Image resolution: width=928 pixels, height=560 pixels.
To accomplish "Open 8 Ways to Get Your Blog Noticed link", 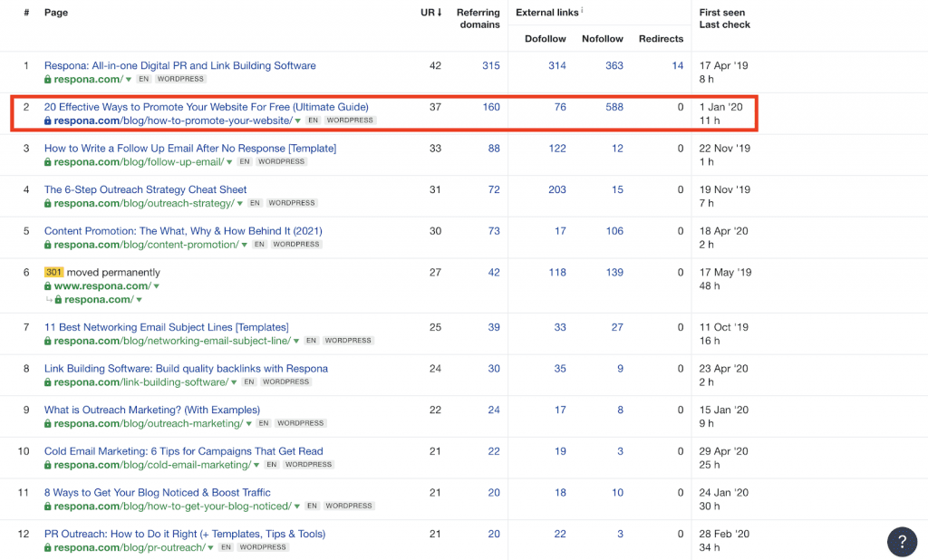I will pyautogui.click(x=158, y=493).
